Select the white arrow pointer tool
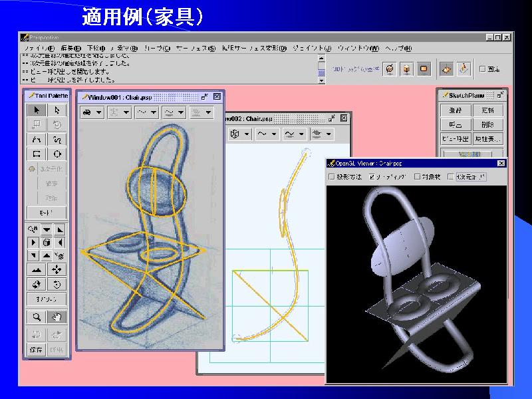Screen dimensions: 532x399 click(57, 110)
